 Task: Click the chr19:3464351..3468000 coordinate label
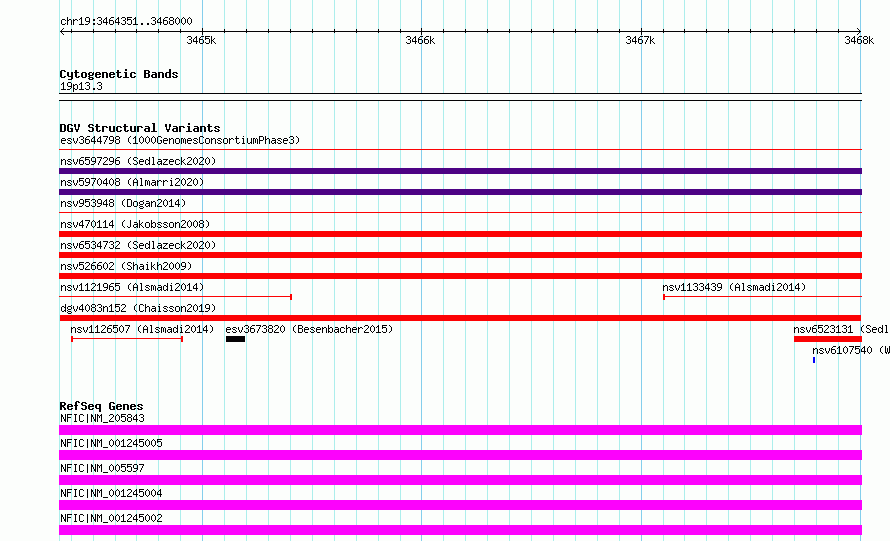[126, 21]
